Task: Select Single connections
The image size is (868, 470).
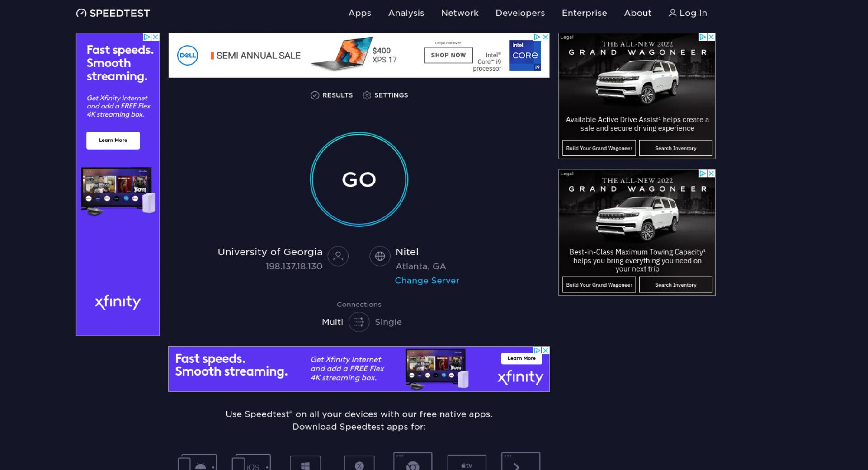Action: click(x=388, y=322)
